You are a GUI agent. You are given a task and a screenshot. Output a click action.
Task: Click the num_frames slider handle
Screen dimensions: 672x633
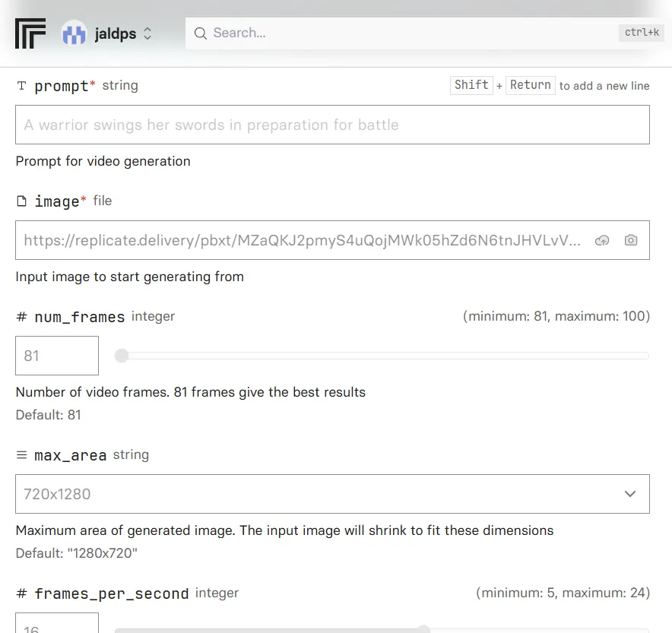point(122,356)
